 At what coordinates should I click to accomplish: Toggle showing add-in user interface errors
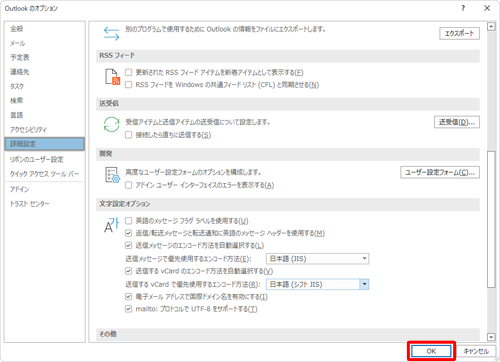(128, 185)
